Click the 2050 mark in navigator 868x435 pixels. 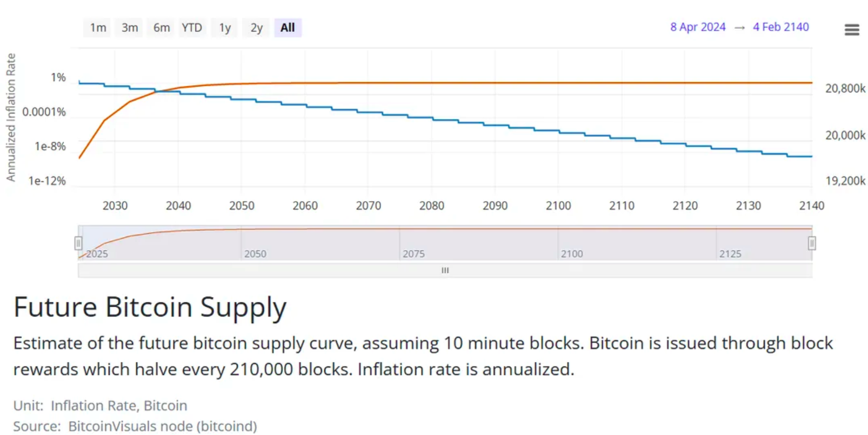(x=255, y=254)
